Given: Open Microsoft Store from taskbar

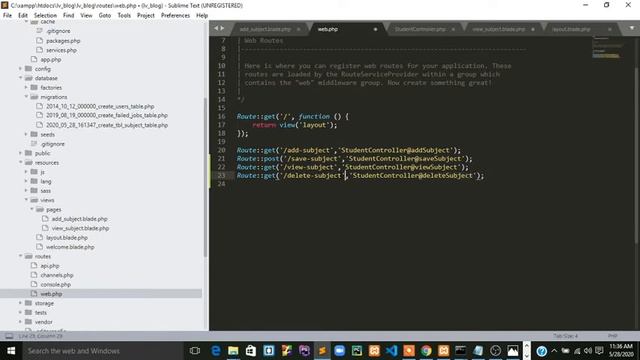Looking at the screenshot, I should [251, 351].
